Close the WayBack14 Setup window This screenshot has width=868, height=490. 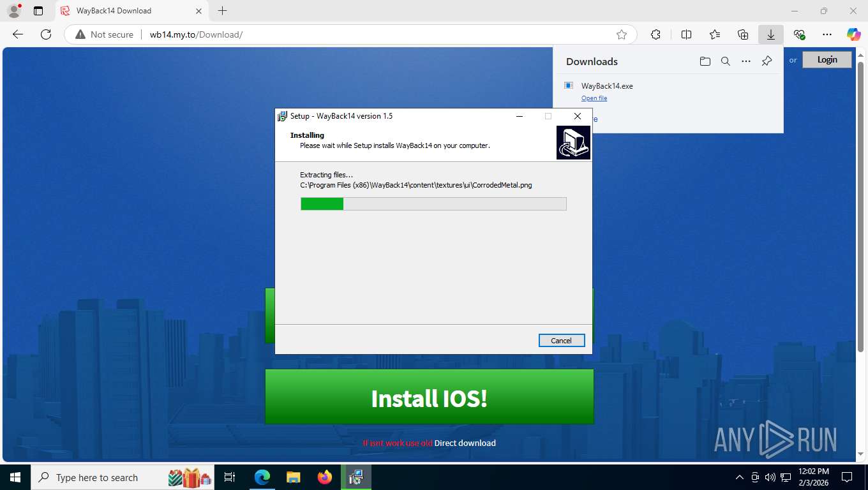click(578, 116)
